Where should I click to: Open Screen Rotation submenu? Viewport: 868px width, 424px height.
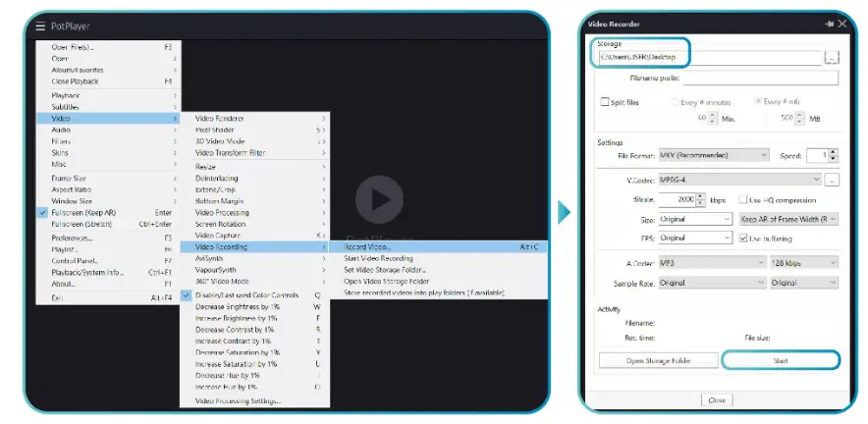254,224
